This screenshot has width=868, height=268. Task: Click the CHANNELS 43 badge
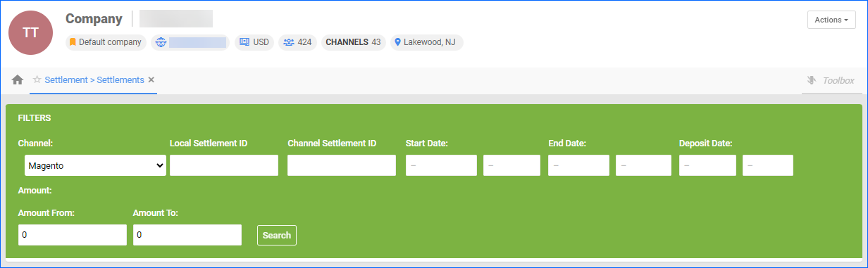(x=354, y=42)
